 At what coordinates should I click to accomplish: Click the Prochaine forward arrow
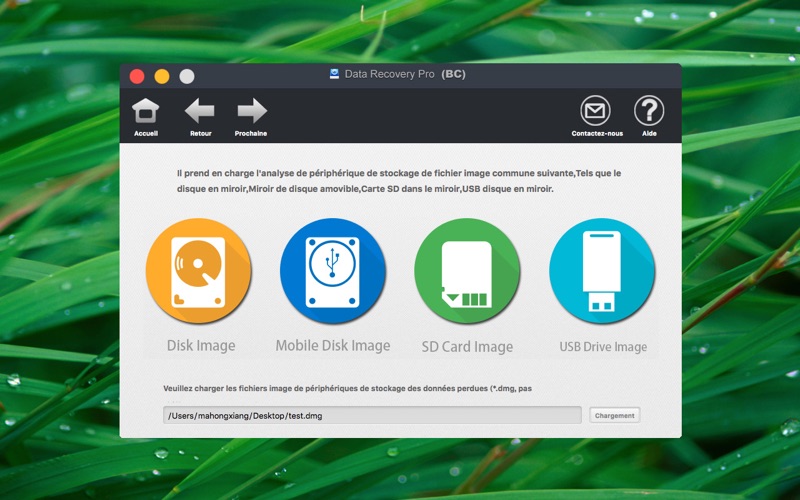click(x=252, y=111)
